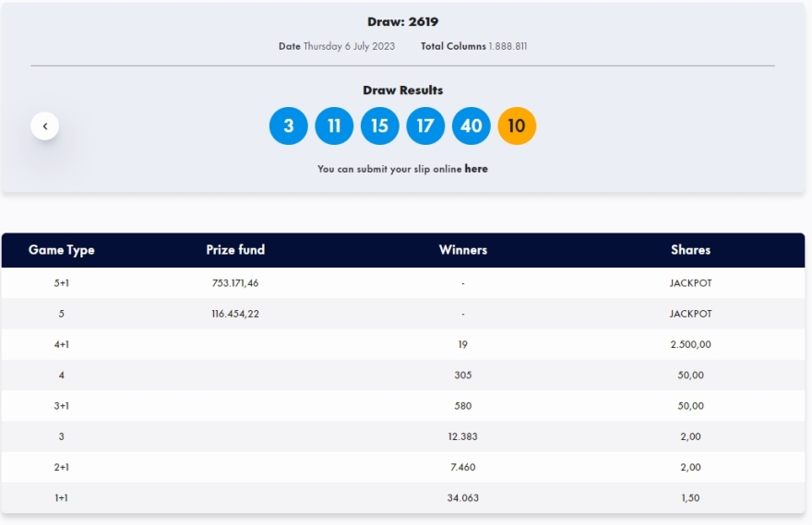Click the Winners column header
The width and height of the screenshot is (812, 525).
462,250
